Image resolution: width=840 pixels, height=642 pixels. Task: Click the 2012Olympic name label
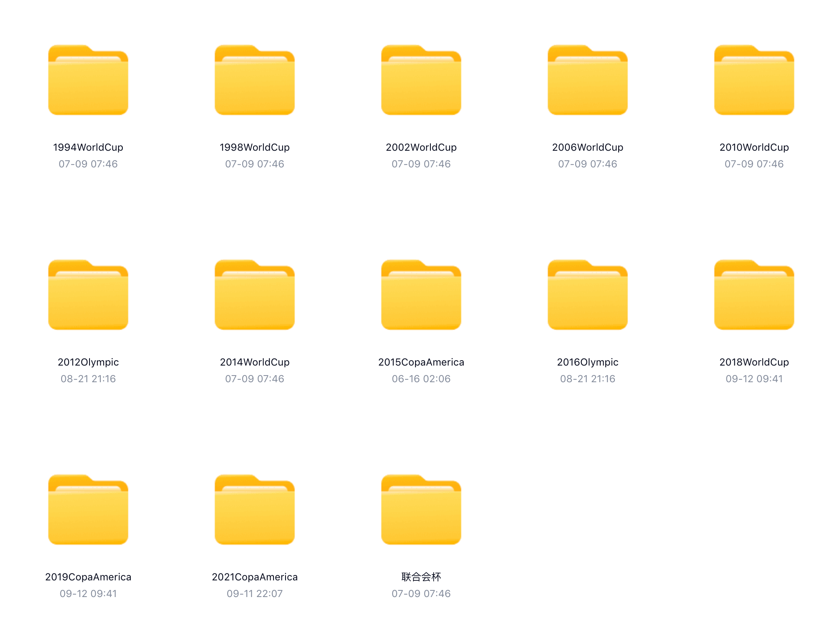(88, 362)
